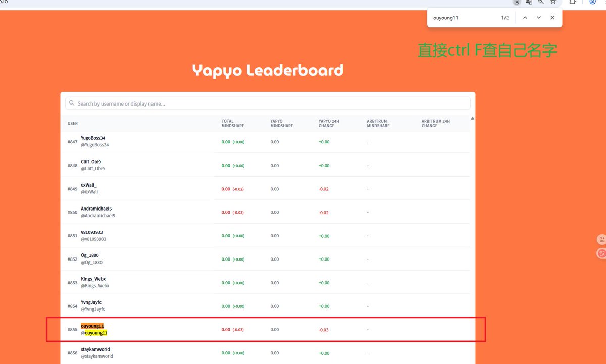Open user Andramichael5 display name
606x364 pixels.
coord(96,209)
